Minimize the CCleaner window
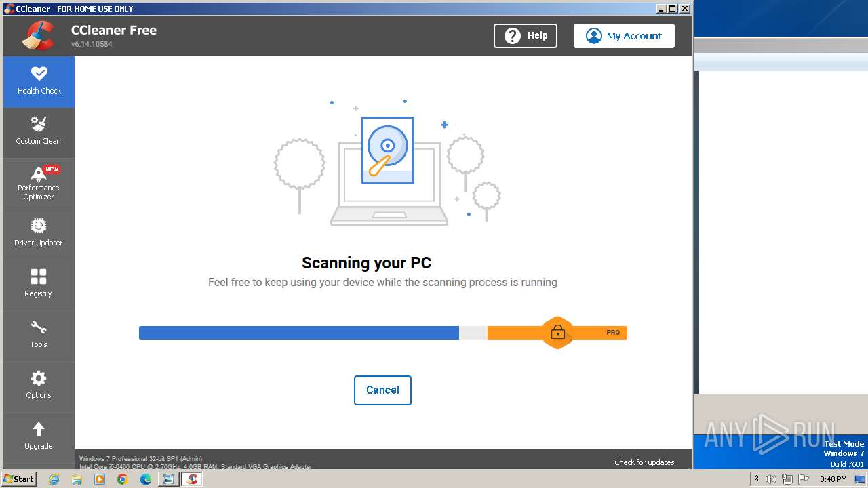The height and width of the screenshot is (488, 868). click(x=661, y=9)
